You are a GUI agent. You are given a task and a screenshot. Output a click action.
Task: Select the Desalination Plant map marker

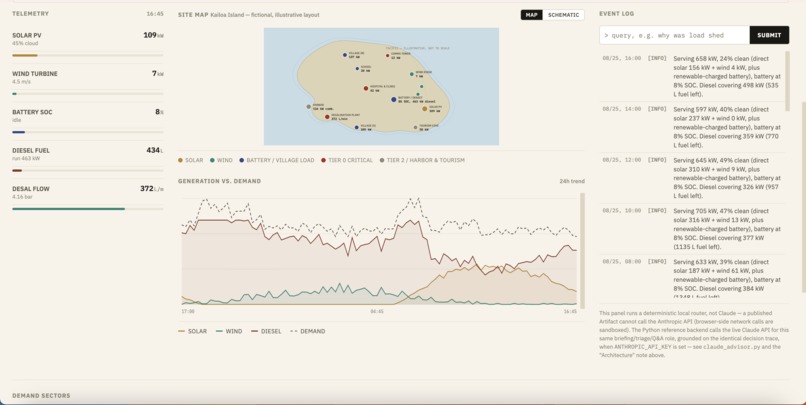point(327,117)
